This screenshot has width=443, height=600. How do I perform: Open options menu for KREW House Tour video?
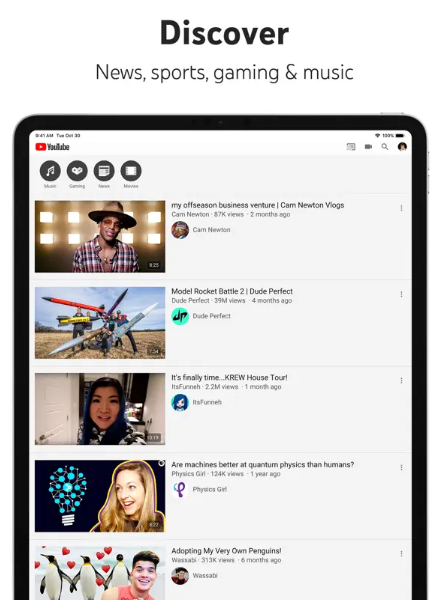[401, 380]
